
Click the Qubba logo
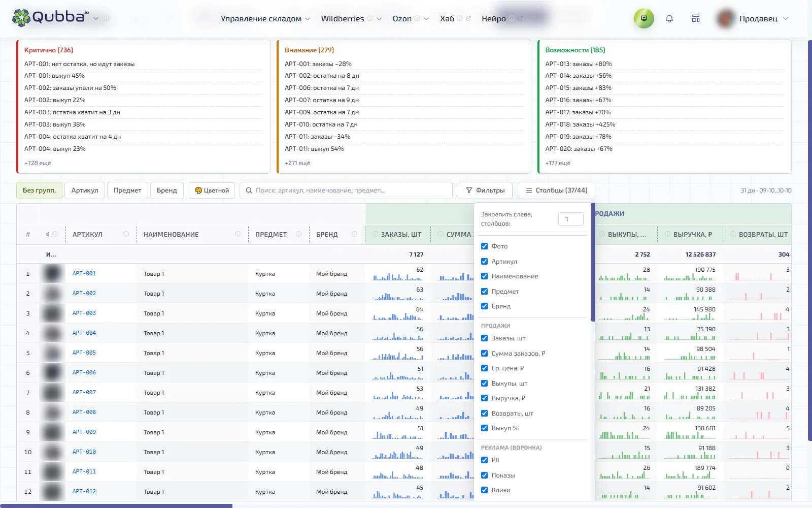coord(50,18)
